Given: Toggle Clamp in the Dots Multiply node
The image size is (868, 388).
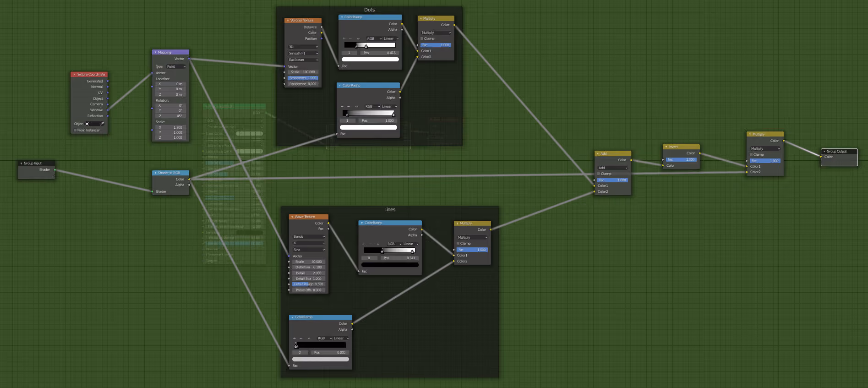Looking at the screenshot, I should [x=422, y=38].
